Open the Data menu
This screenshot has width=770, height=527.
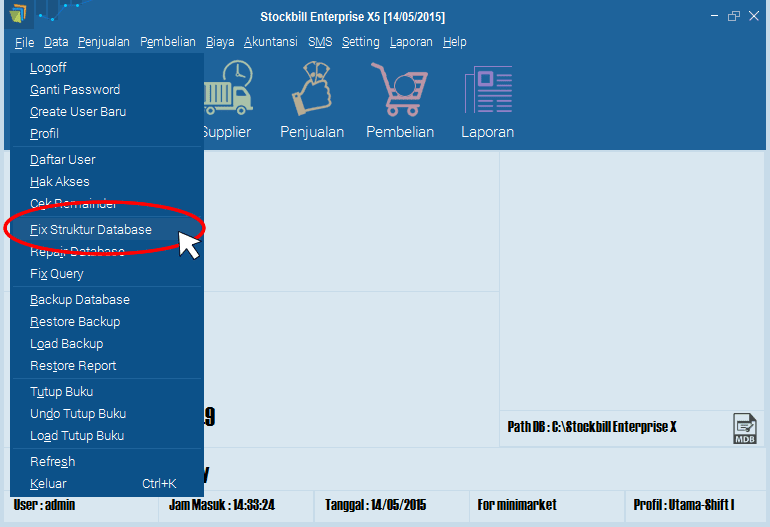point(56,42)
